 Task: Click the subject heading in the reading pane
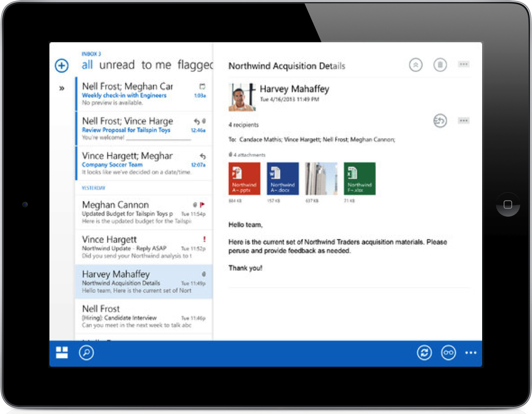tap(287, 66)
